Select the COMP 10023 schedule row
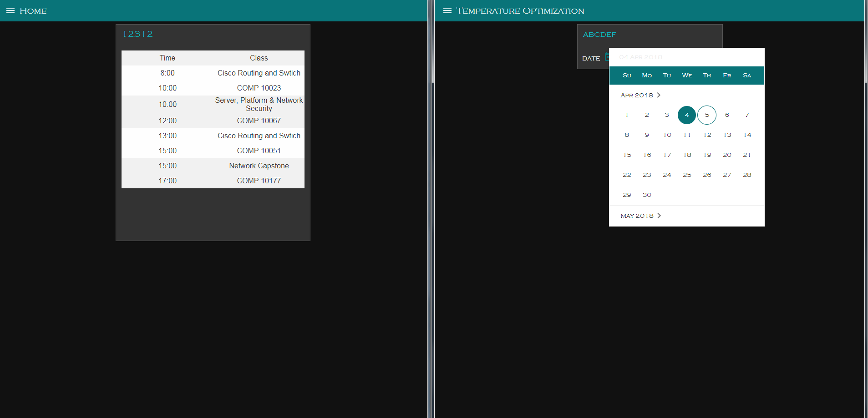Screen dimensions: 868x418 (x=259, y=88)
